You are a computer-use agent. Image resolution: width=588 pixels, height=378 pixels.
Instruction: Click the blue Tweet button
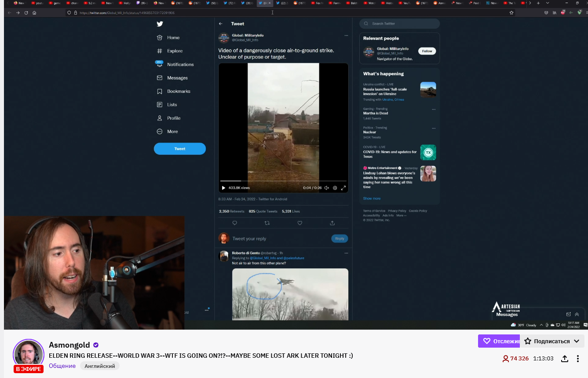tap(180, 149)
